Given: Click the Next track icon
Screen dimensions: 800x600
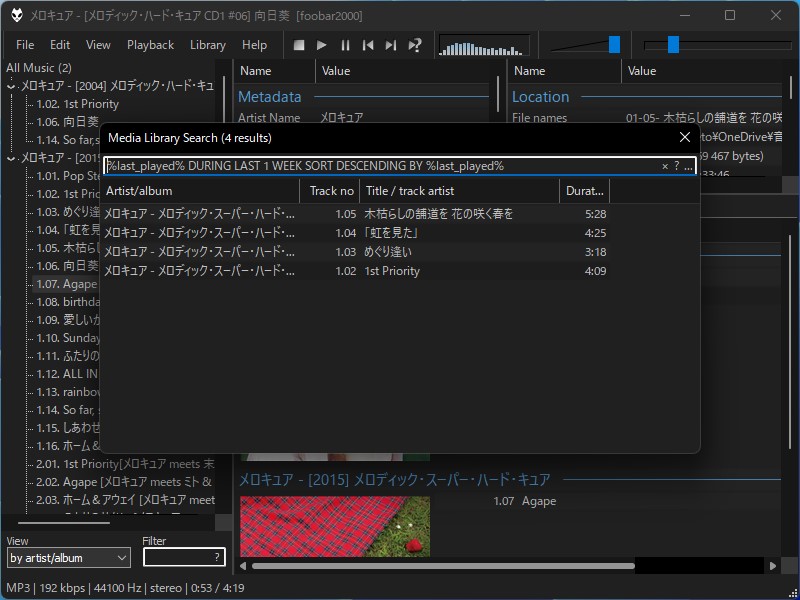Looking at the screenshot, I should click(391, 45).
